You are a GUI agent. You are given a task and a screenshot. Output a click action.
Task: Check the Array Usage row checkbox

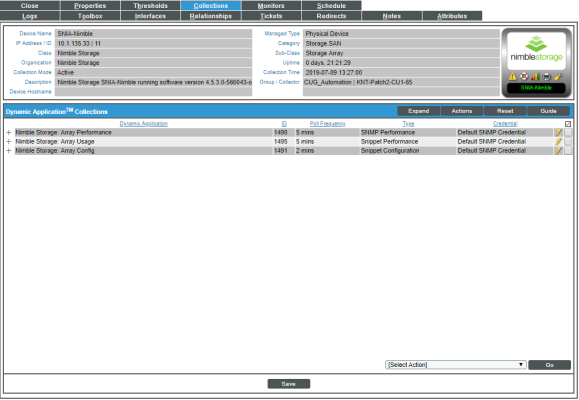pyautogui.click(x=568, y=141)
